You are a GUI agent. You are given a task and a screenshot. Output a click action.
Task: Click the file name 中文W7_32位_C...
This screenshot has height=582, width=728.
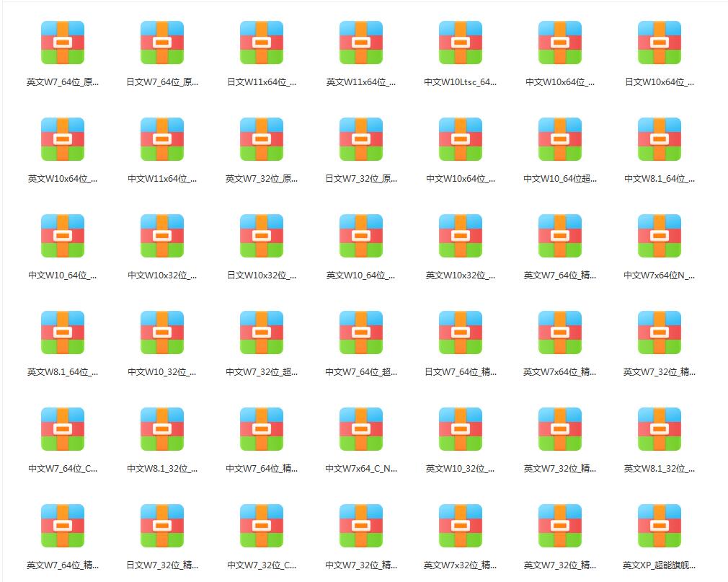pos(262,565)
